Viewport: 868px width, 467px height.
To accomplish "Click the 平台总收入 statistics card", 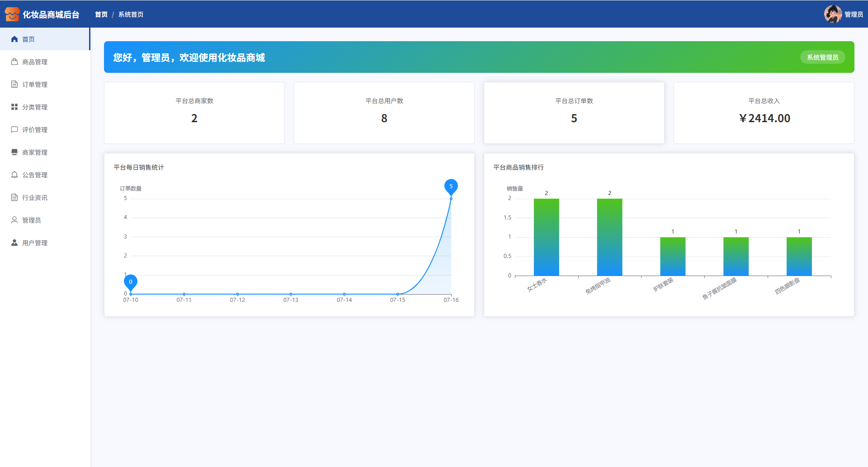I will click(764, 113).
